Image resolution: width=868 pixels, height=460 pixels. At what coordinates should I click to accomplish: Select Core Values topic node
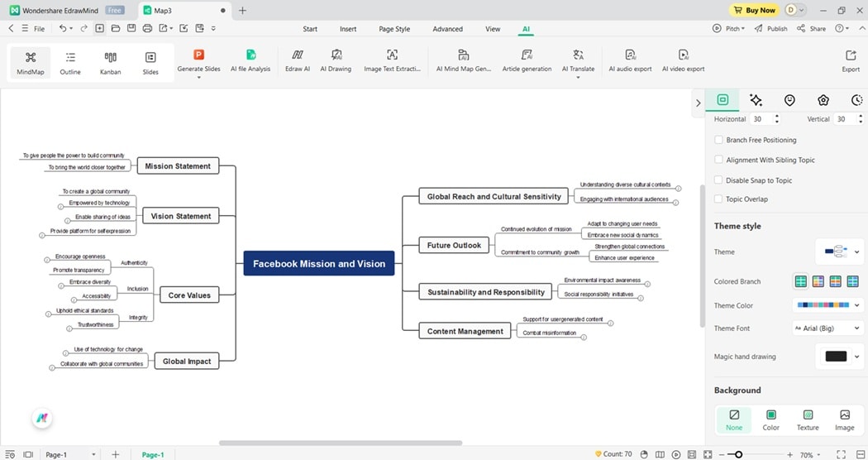189,295
